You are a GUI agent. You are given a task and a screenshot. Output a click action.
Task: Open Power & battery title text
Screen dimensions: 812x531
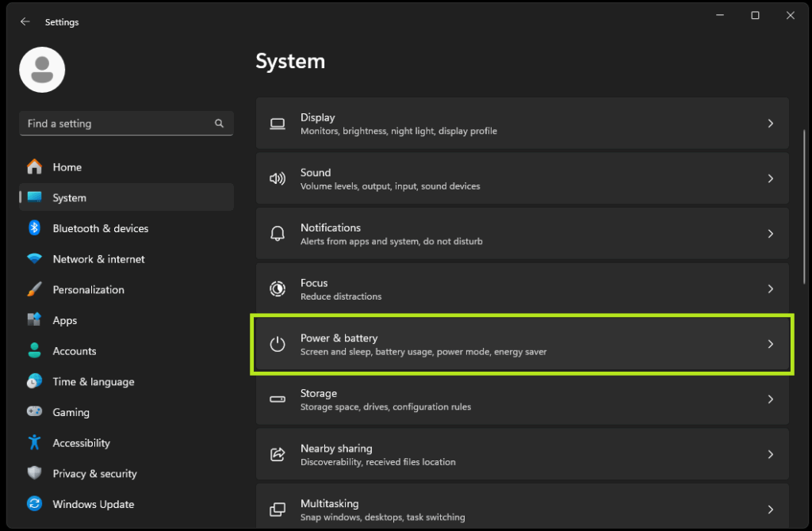click(339, 338)
